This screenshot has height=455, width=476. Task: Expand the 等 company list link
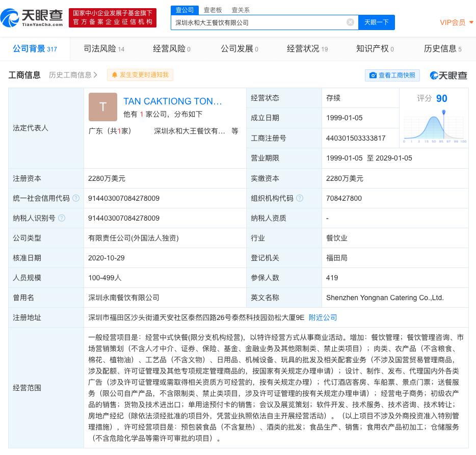click(x=235, y=131)
